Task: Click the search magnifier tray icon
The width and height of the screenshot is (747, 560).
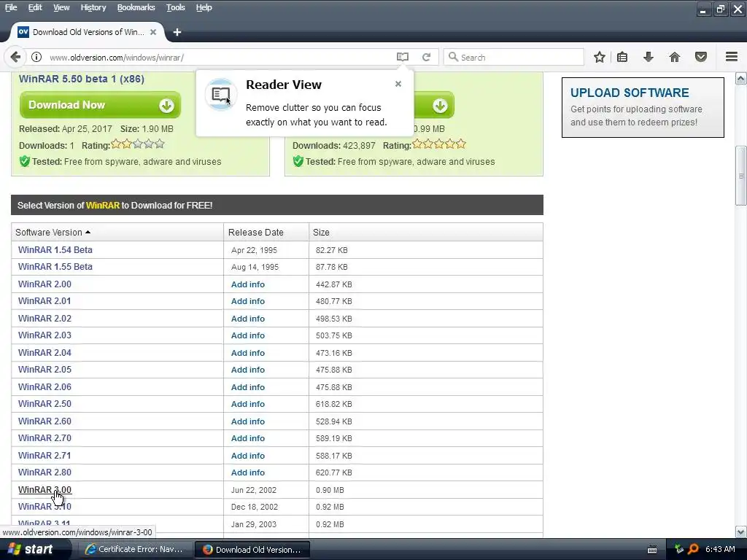Action: coord(693,550)
